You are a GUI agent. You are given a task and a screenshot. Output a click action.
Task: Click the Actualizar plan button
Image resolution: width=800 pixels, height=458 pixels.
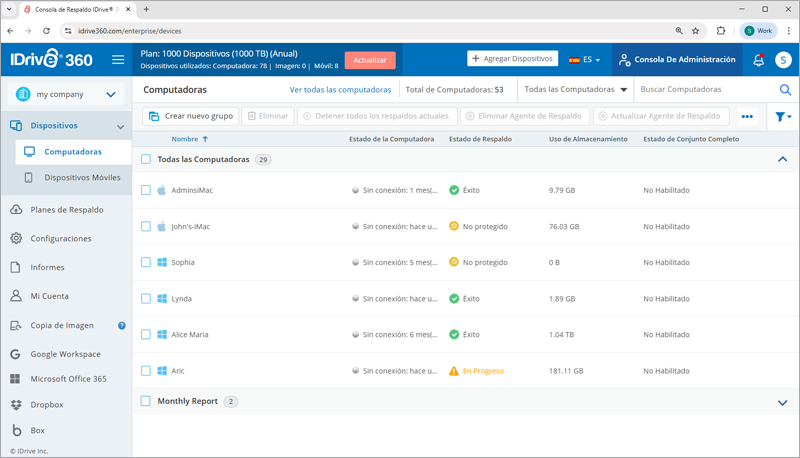click(370, 60)
